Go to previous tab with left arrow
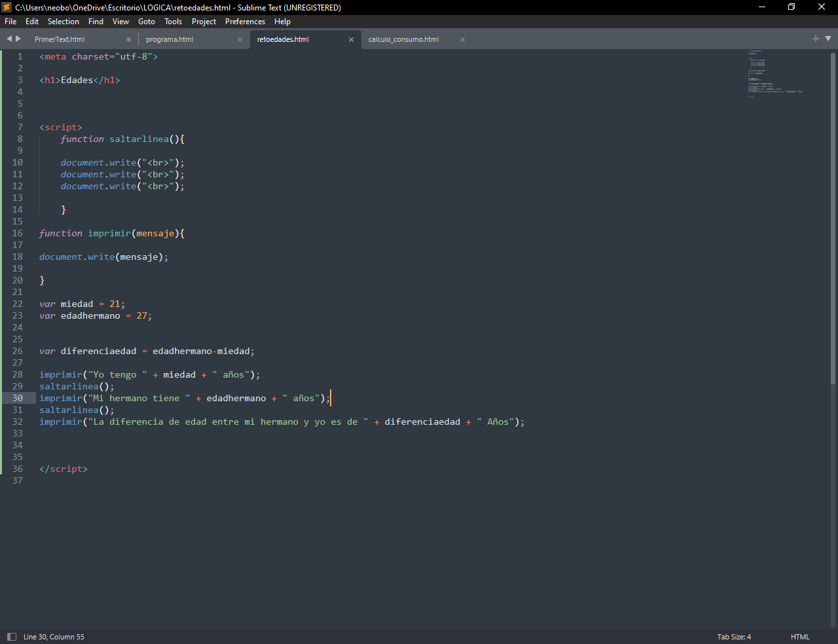Screen dimensions: 838x644 pos(9,39)
